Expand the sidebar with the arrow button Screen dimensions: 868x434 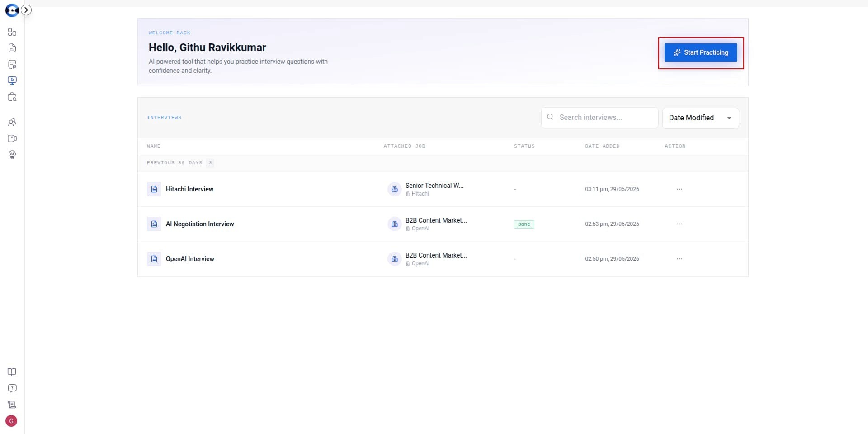click(27, 10)
